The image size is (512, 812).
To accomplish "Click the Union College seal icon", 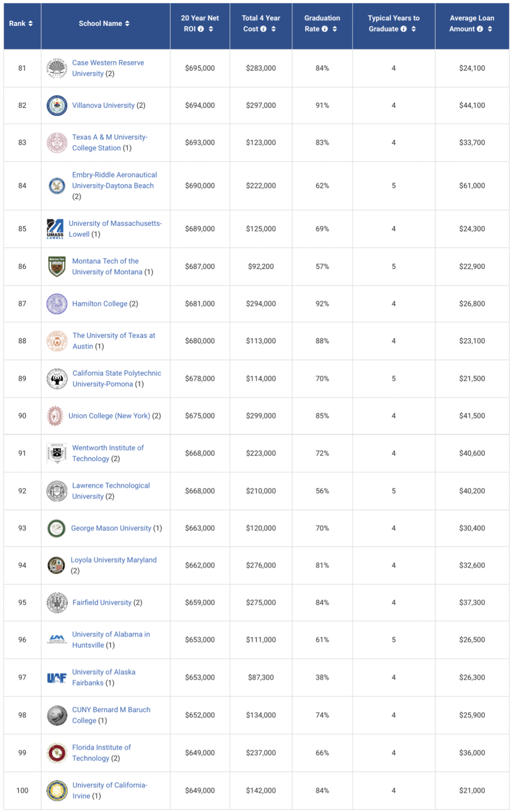I will 55,416.
